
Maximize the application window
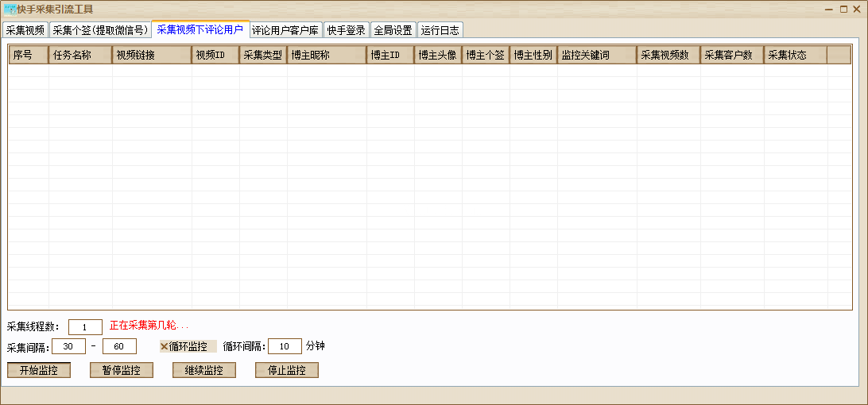(x=843, y=10)
